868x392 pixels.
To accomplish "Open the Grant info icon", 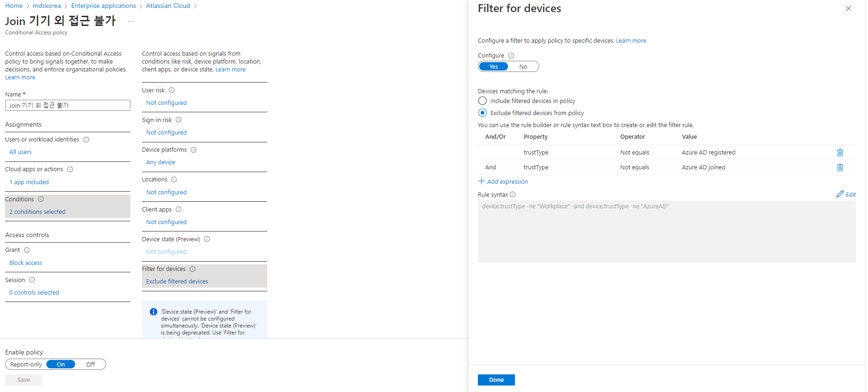I will [x=27, y=250].
